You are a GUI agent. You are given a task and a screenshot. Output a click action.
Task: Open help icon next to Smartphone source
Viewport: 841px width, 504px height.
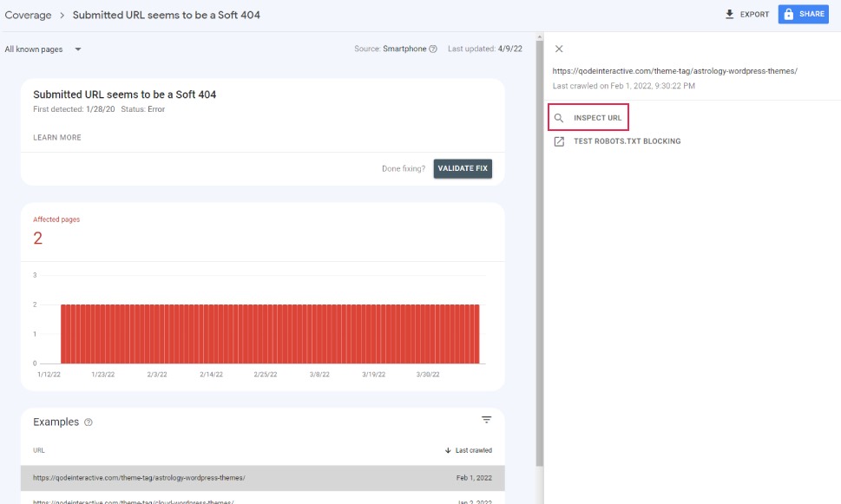pos(433,49)
